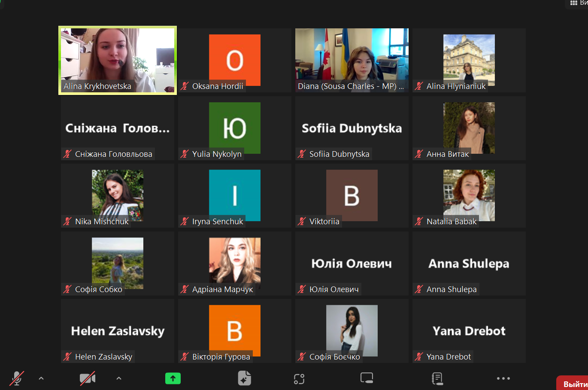Open the Notes notepad icon
This screenshot has height=390, width=588.
click(437, 378)
